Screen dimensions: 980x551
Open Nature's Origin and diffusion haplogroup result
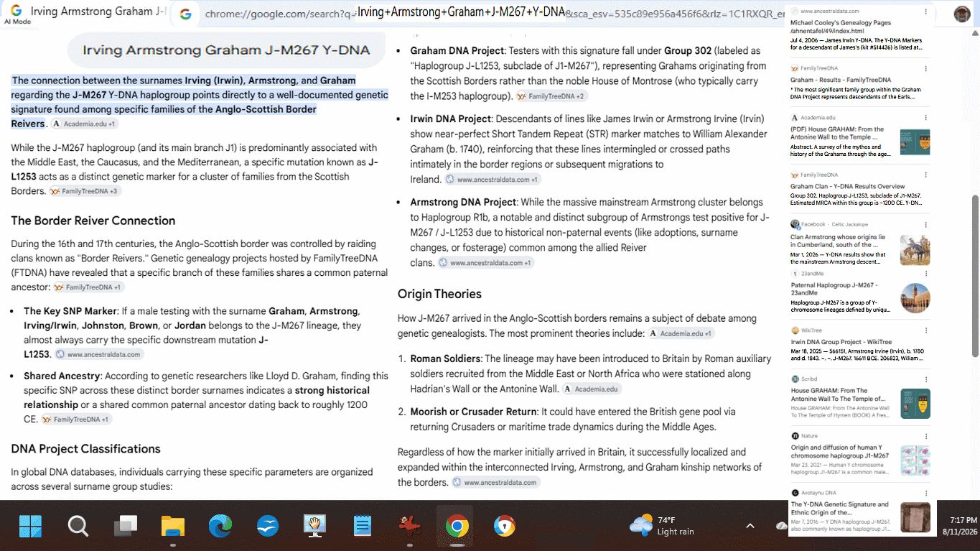pos(840,451)
